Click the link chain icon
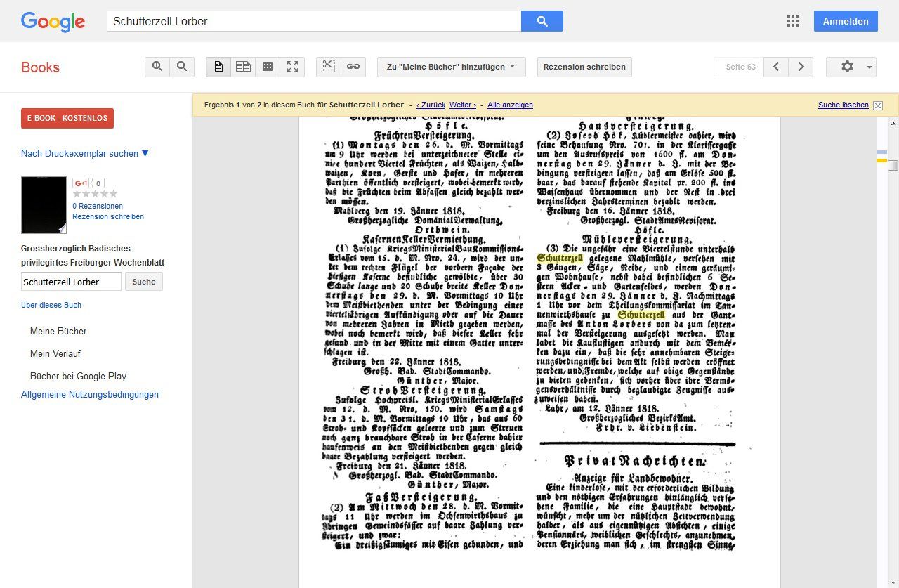 click(x=353, y=67)
